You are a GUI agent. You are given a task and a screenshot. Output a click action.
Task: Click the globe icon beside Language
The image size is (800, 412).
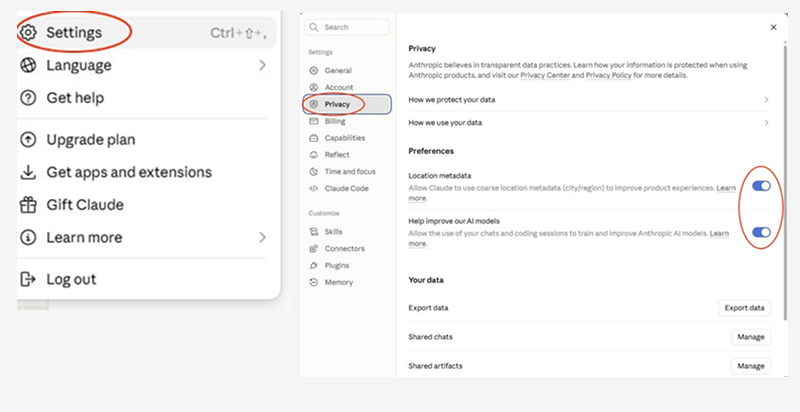[28, 65]
